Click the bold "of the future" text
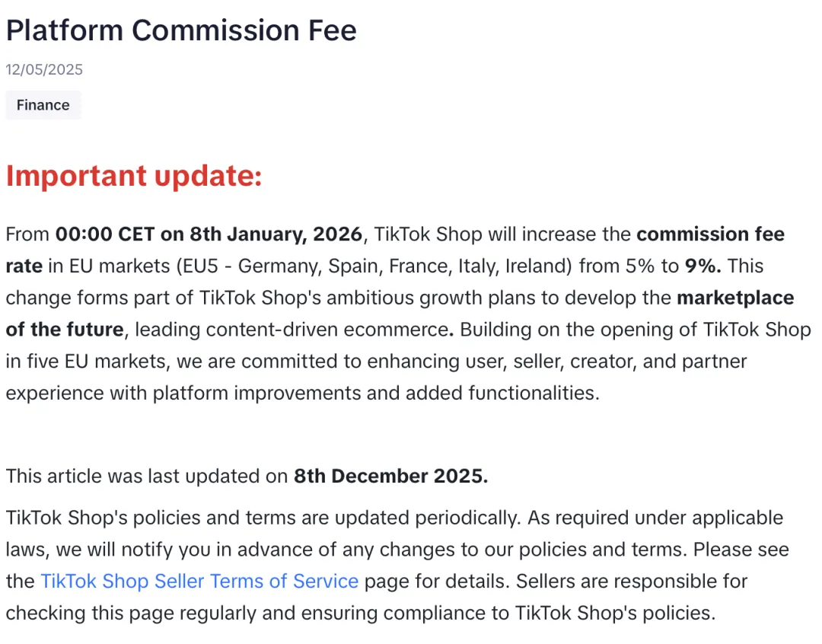The image size is (822, 644). point(65,330)
